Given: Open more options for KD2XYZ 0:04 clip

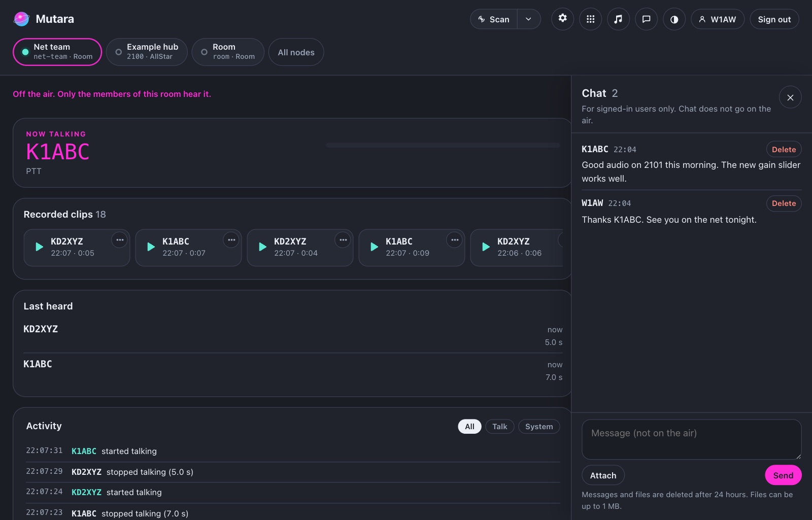Looking at the screenshot, I should tap(343, 240).
